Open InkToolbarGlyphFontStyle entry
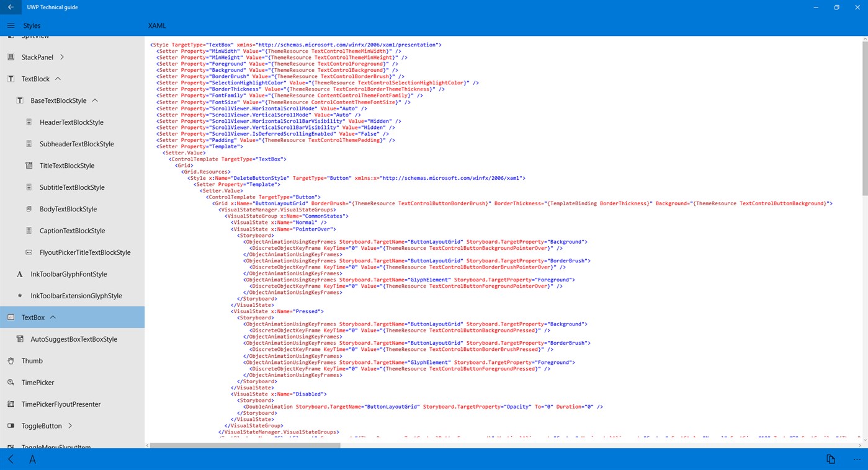The width and height of the screenshot is (868, 470). pyautogui.click(x=69, y=274)
